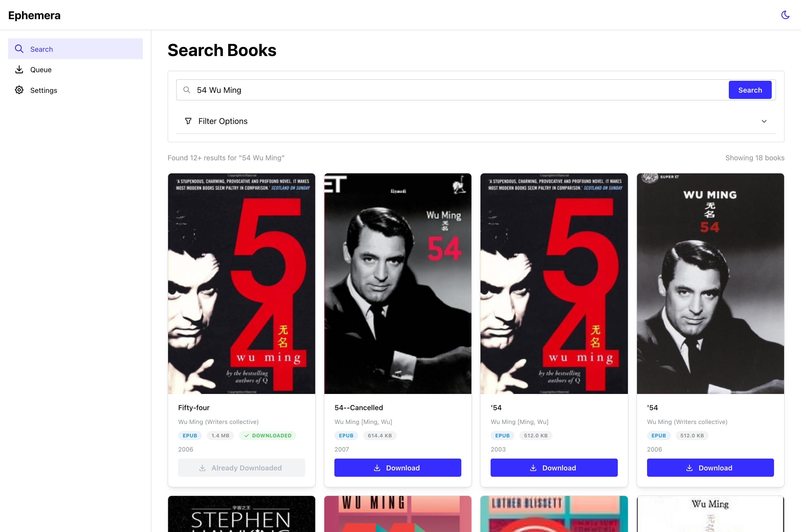Click the year 2003 on '54 card
This screenshot has height=532, width=801.
pyautogui.click(x=498, y=449)
